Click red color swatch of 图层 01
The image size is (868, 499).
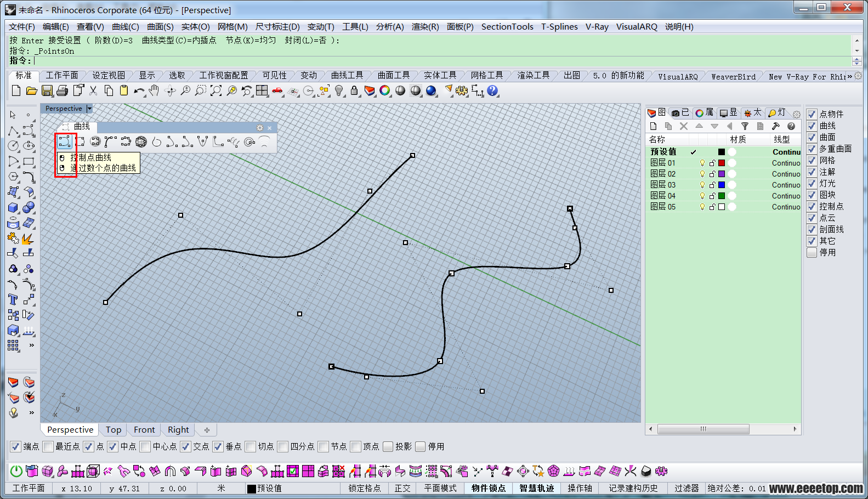point(722,163)
